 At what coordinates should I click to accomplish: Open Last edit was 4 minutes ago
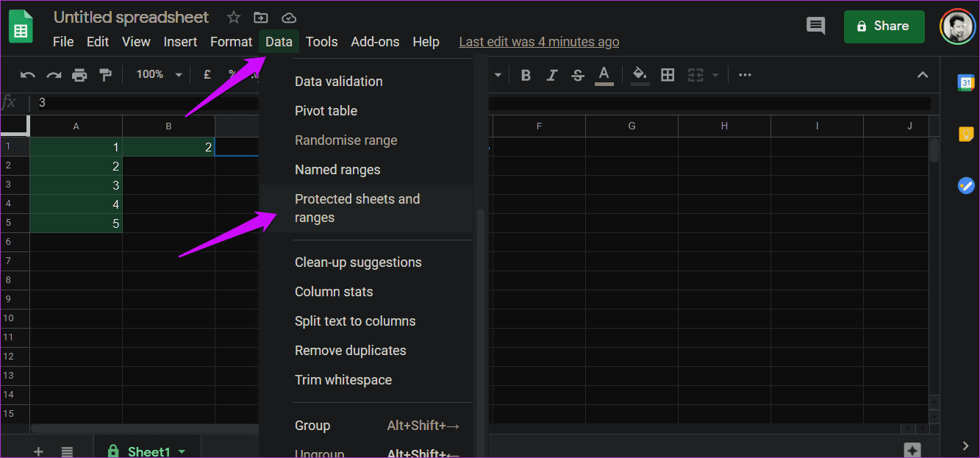point(539,42)
